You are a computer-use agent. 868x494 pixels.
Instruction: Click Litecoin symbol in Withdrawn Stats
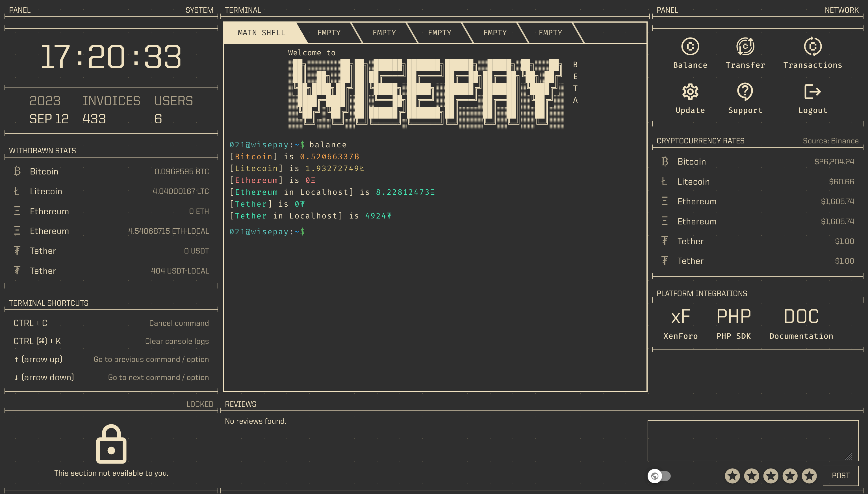click(17, 191)
